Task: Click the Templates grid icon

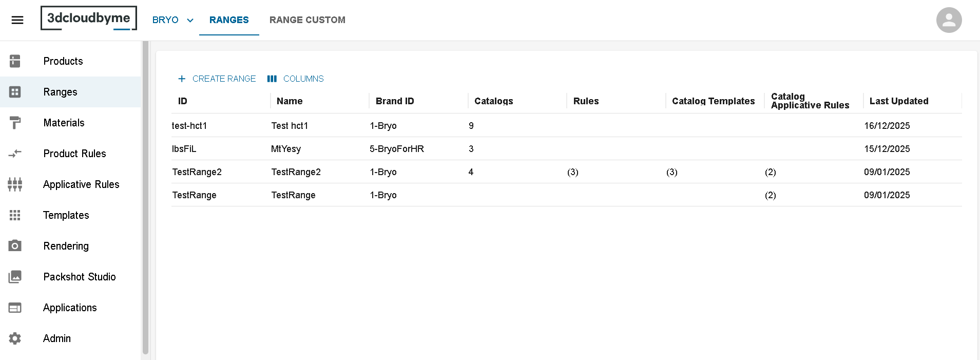Action: (15, 215)
